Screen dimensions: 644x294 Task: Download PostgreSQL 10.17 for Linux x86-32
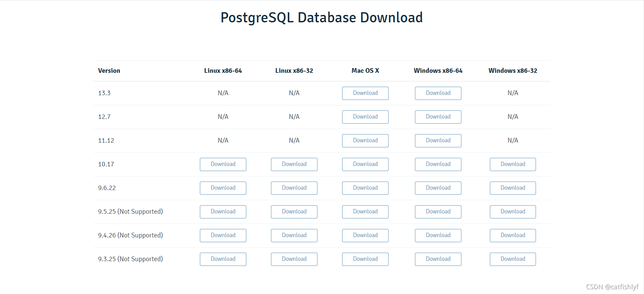pos(294,164)
